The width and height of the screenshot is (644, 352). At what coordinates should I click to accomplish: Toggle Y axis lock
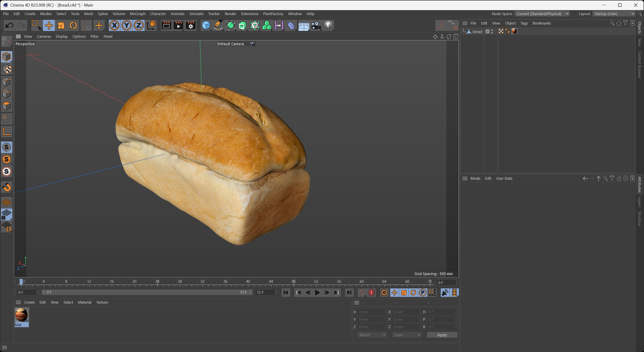pyautogui.click(x=127, y=25)
